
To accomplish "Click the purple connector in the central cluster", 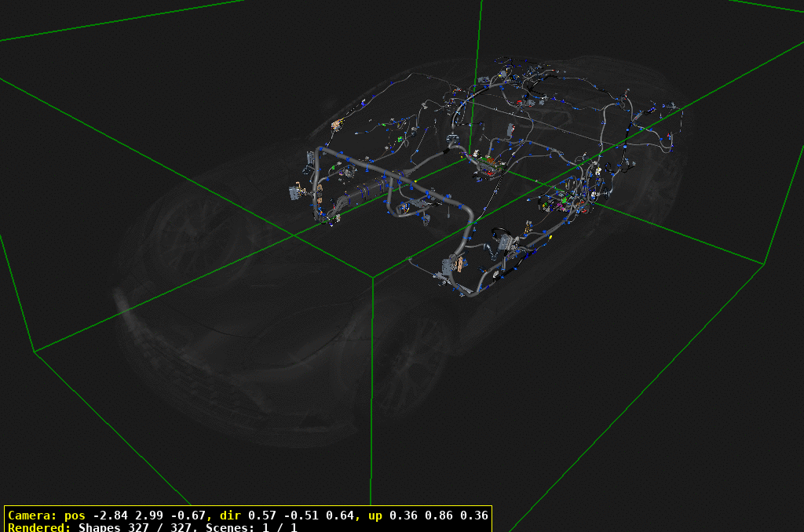I will 561,206.
